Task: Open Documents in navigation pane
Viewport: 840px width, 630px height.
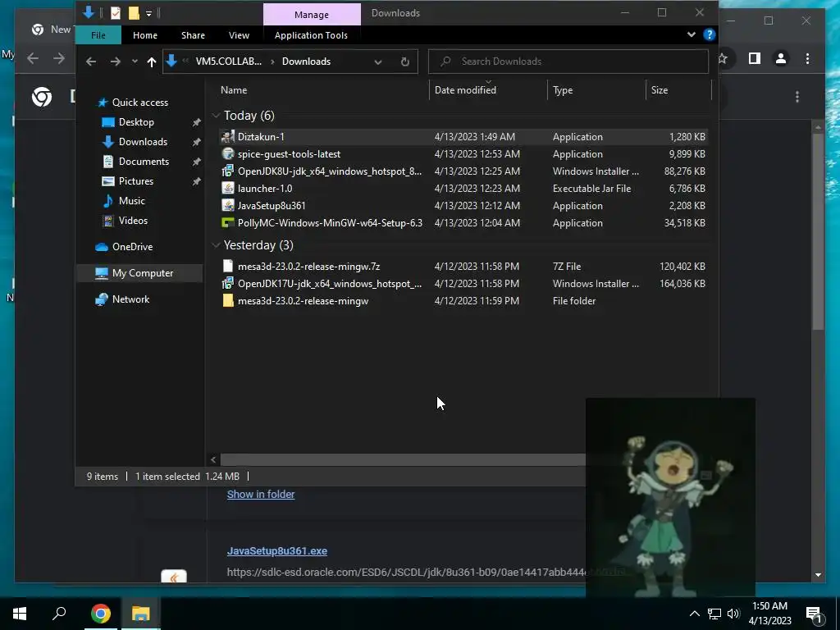Action: [144, 162]
